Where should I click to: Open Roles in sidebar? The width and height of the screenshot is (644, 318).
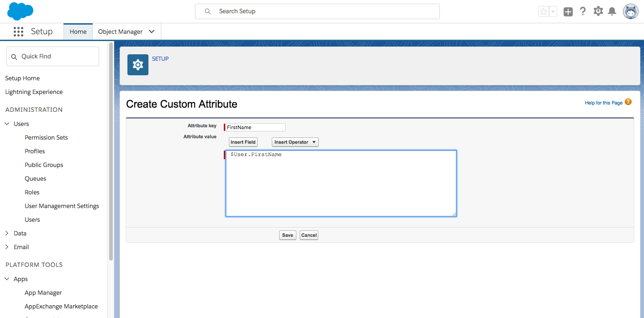[32, 192]
